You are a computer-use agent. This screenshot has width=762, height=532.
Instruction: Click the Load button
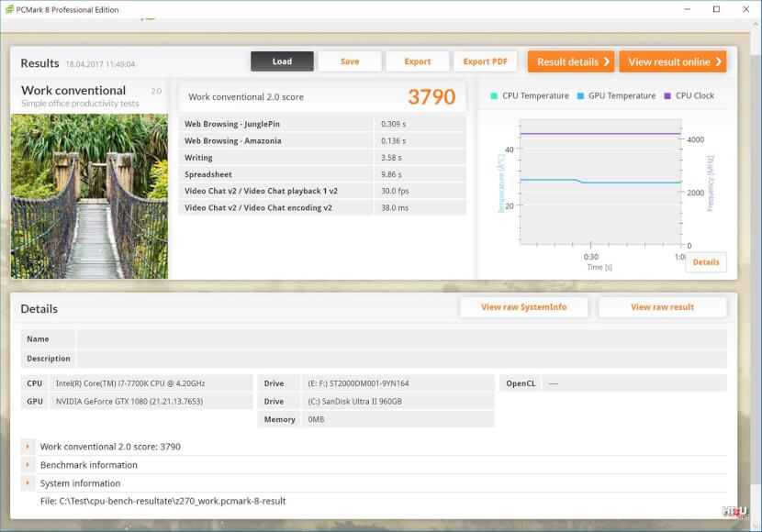[x=282, y=61]
